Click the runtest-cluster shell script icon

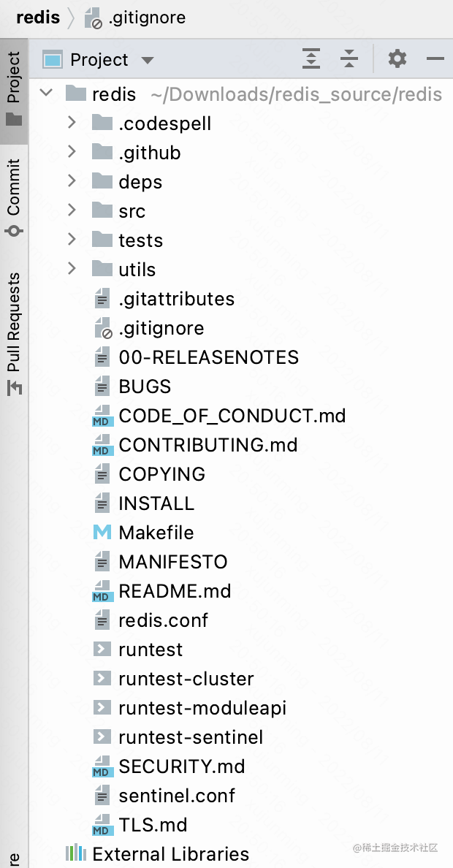pos(102,678)
